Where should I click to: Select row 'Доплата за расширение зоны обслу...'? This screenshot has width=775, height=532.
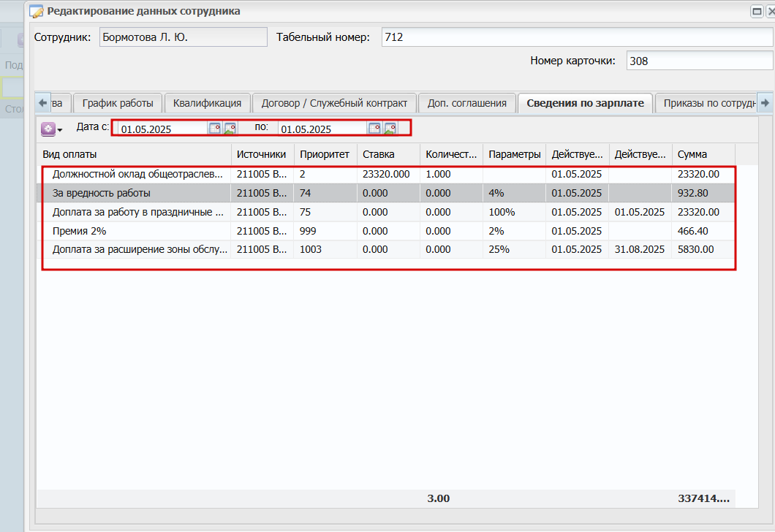tap(386, 249)
